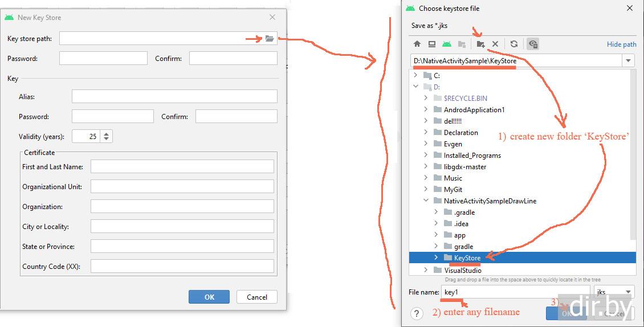Screen dimensions: 644x327
Task: Expand the $RECYCLE.BIN folder
Action: [426, 98]
